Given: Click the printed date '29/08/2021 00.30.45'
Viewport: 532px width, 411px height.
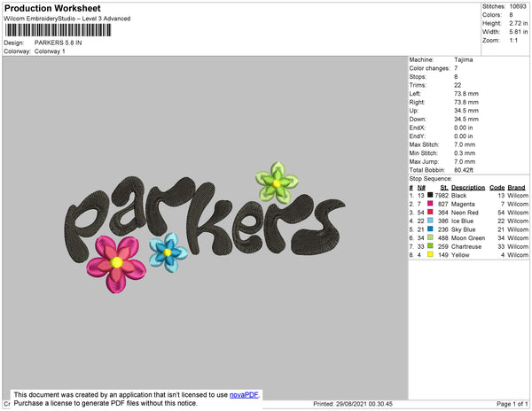Looking at the screenshot, I should coord(364,404).
